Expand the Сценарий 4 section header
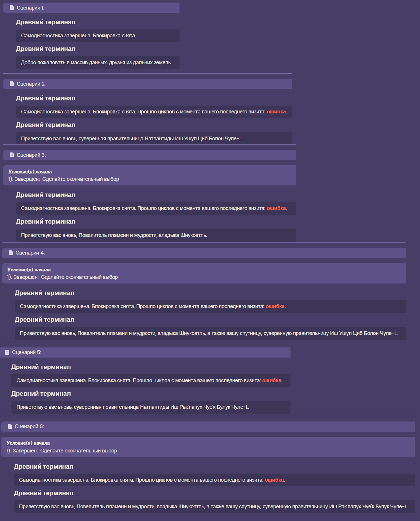 pos(204,253)
